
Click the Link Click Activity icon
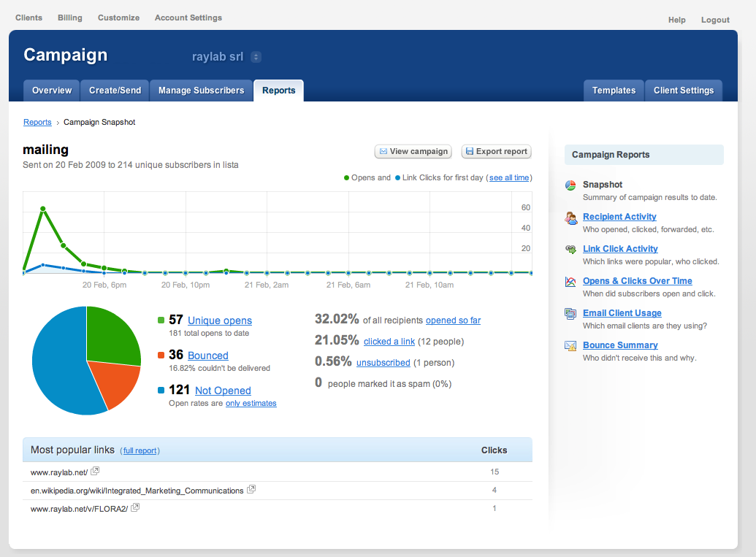(570, 250)
